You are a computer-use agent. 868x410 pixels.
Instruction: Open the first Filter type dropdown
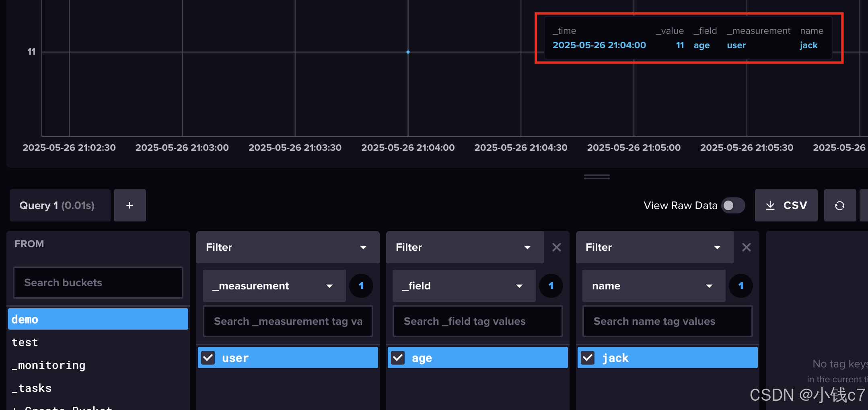(288, 247)
